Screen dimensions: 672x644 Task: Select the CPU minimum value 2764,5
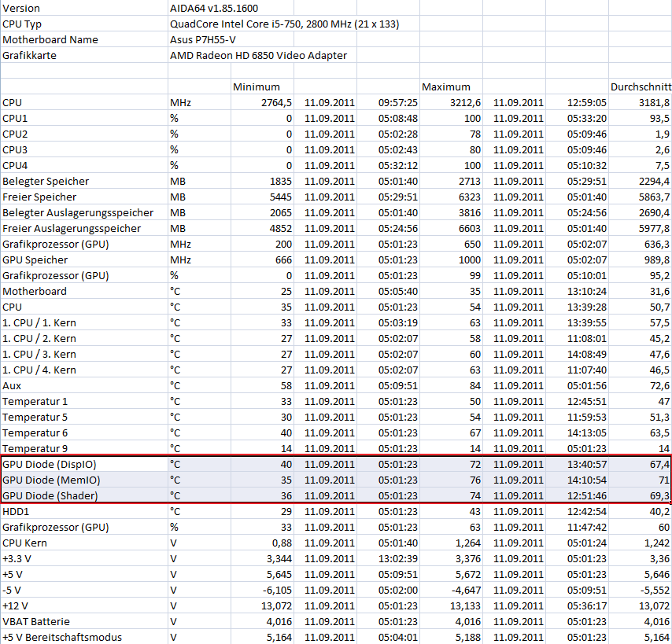click(x=276, y=103)
